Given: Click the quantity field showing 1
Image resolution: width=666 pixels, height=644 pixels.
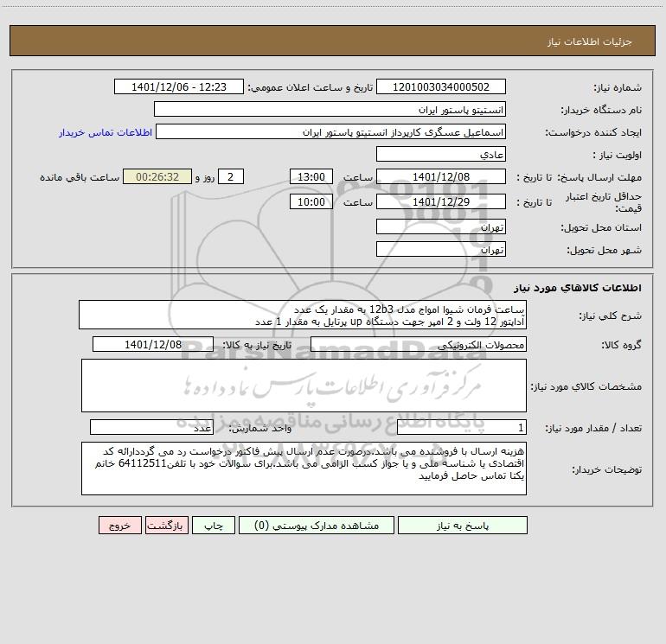Looking at the screenshot, I should [462, 427].
